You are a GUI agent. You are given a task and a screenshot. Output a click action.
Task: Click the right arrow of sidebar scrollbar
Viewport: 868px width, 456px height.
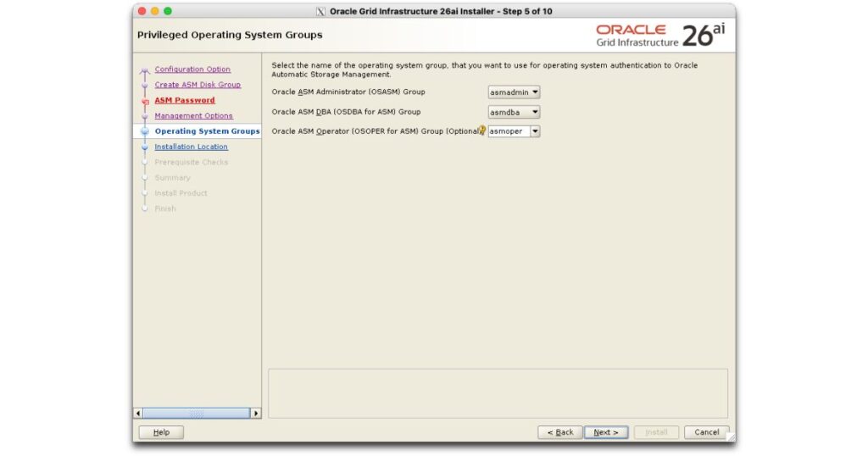pyautogui.click(x=256, y=414)
